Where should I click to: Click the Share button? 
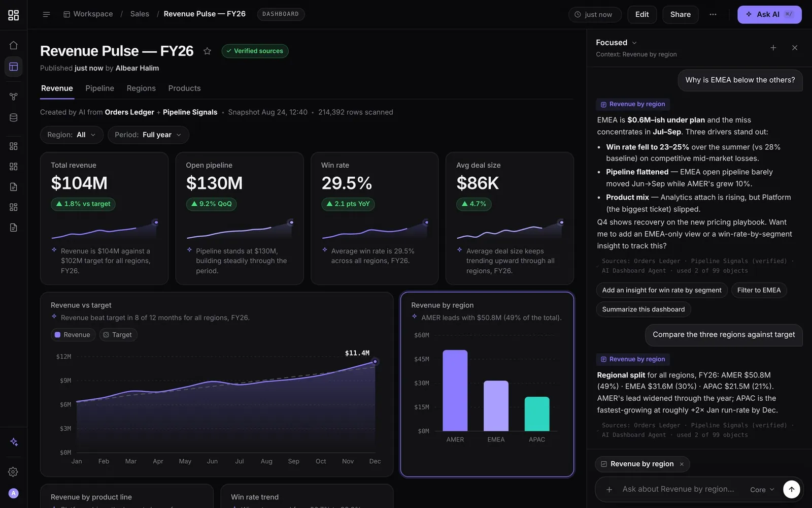[x=681, y=14]
